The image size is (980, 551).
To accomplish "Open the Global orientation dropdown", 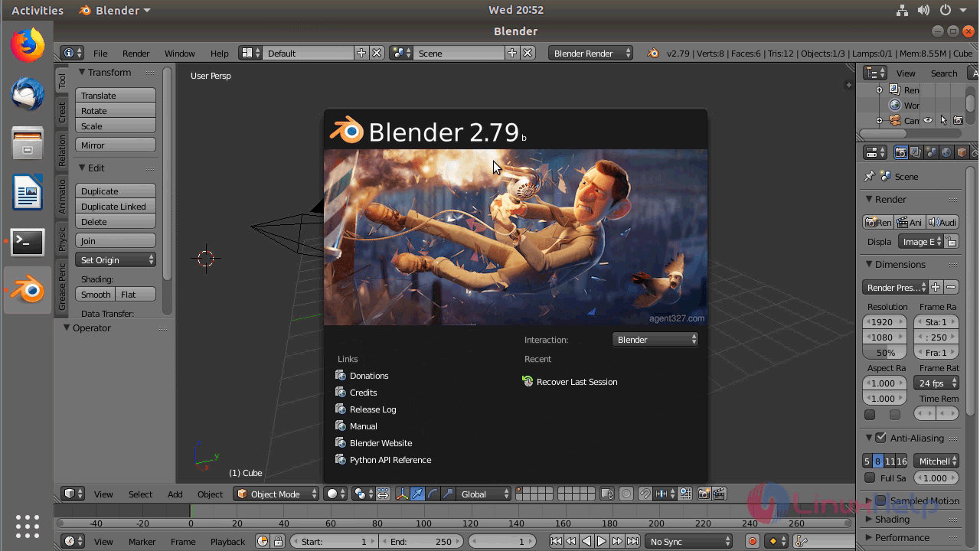I will click(484, 494).
